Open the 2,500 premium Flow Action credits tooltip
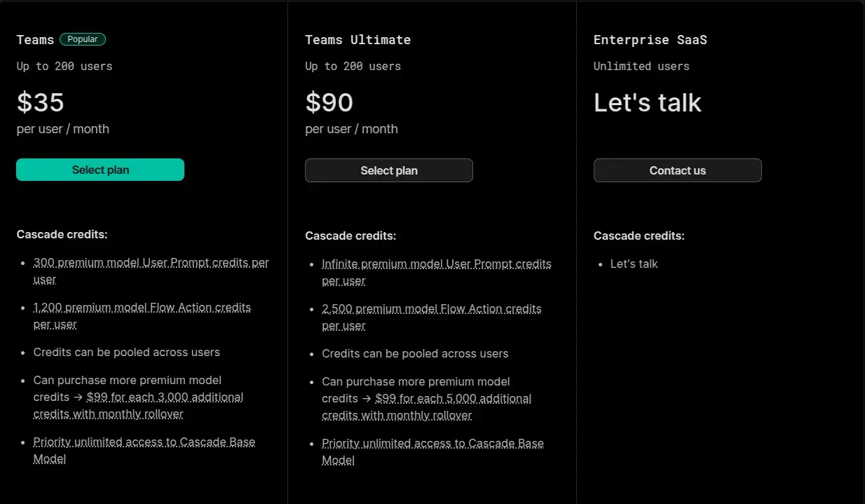The height and width of the screenshot is (504, 865). point(431,309)
